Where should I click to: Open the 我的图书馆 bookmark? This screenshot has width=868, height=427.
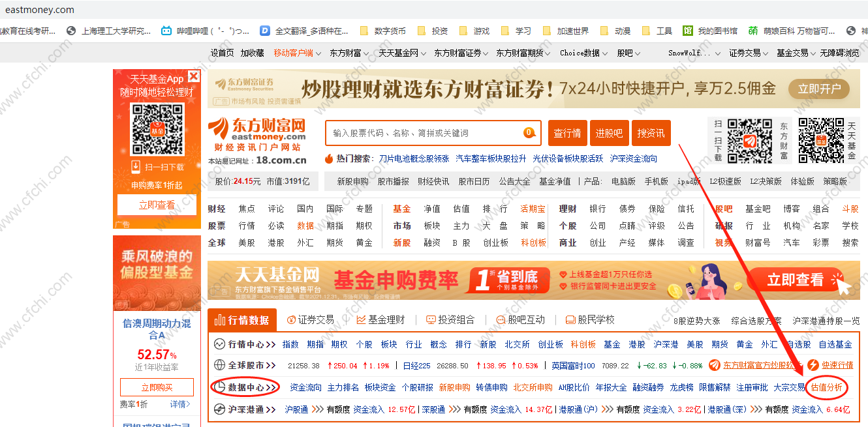(x=710, y=31)
